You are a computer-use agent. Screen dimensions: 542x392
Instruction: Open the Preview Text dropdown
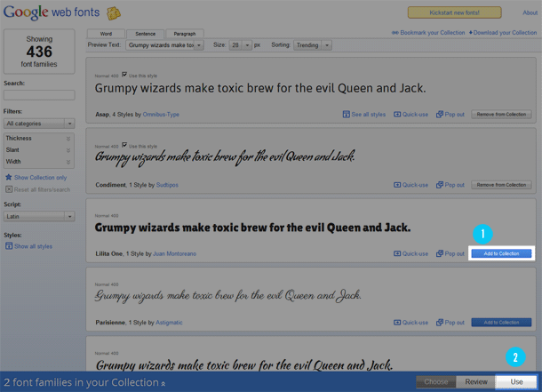(x=164, y=45)
